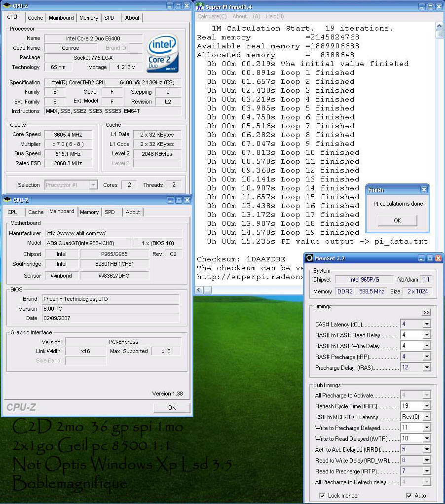Click the Super PI title bar icon
The width and height of the screenshot is (445, 504).
pyautogui.click(x=200, y=6)
